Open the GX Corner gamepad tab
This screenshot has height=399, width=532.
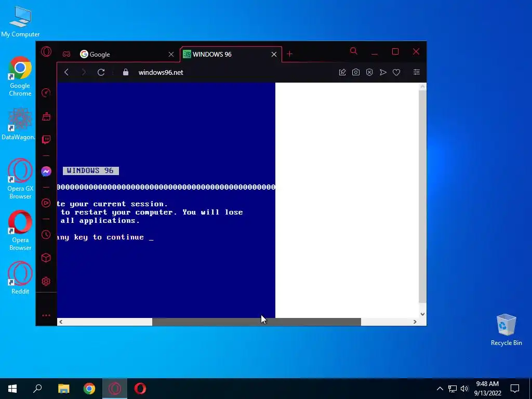point(66,54)
